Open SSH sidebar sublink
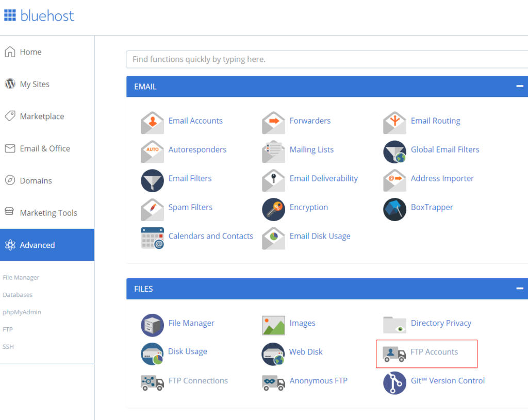This screenshot has height=420, width=528. click(8, 347)
